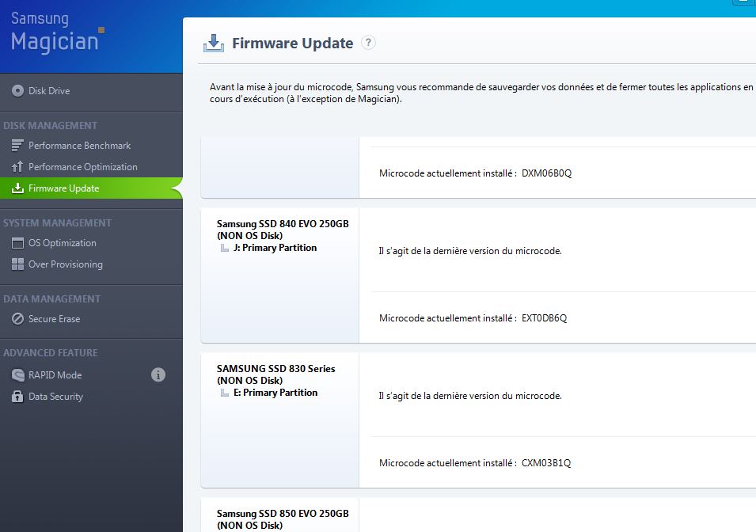Click the Secure Erase prohibited icon
This screenshot has height=532, width=756.
pos(17,319)
